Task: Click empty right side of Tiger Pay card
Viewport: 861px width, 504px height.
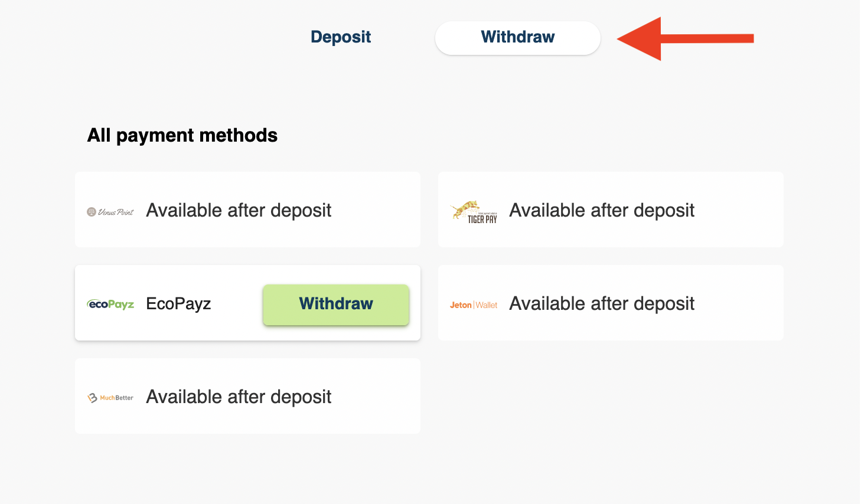Action: (x=738, y=210)
